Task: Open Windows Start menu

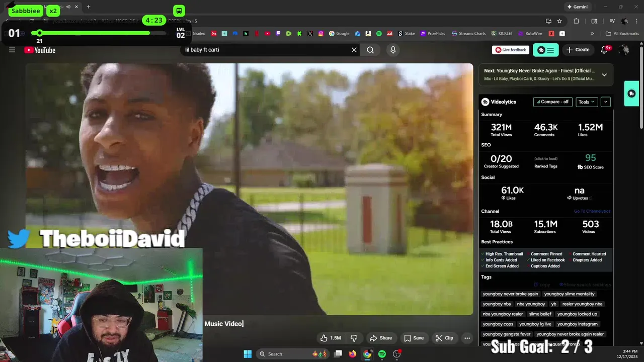Action: 248,354
